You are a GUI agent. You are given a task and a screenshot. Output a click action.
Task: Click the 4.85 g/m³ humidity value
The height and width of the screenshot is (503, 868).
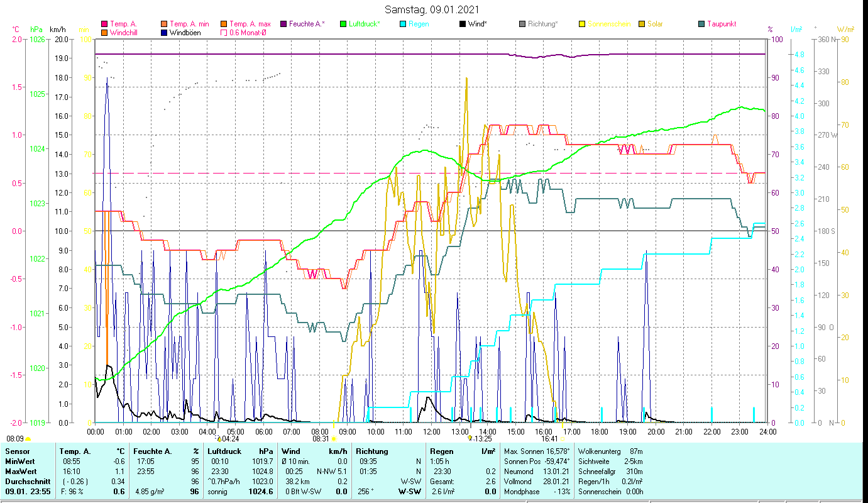[x=150, y=492]
